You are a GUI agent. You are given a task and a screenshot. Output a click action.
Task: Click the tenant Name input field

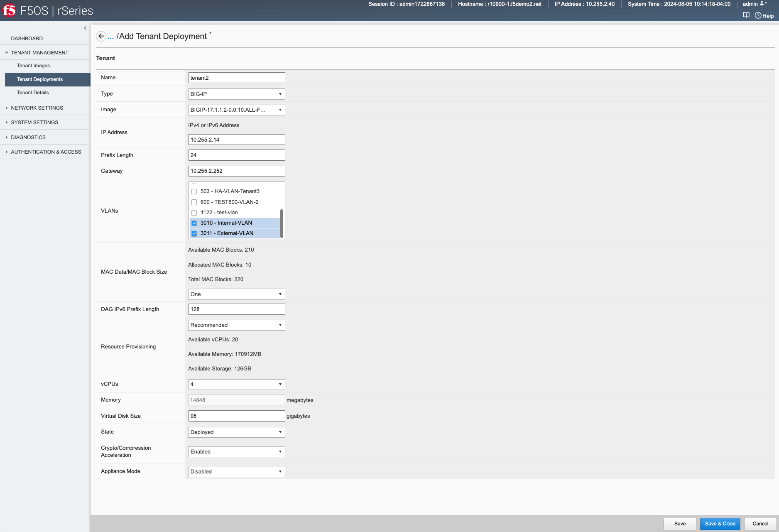click(236, 78)
